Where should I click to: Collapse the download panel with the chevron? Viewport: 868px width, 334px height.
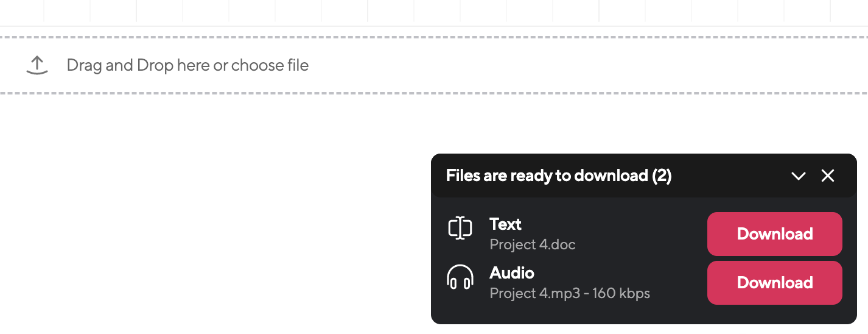[799, 176]
